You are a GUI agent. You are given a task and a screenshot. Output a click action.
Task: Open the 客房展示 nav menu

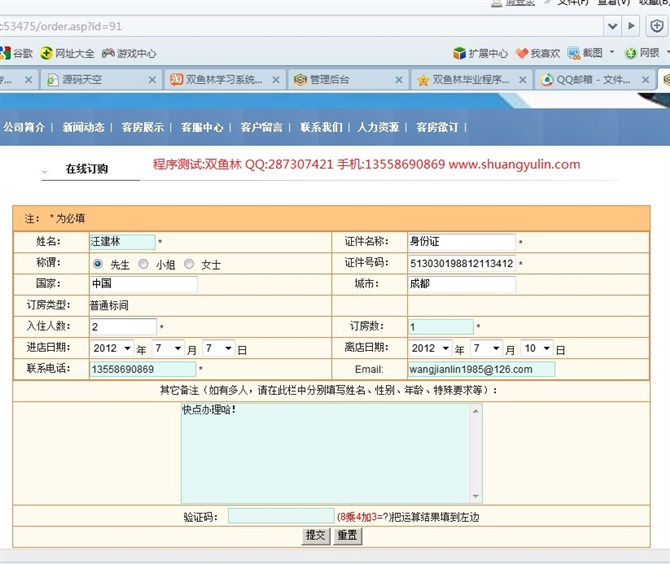pos(142,127)
